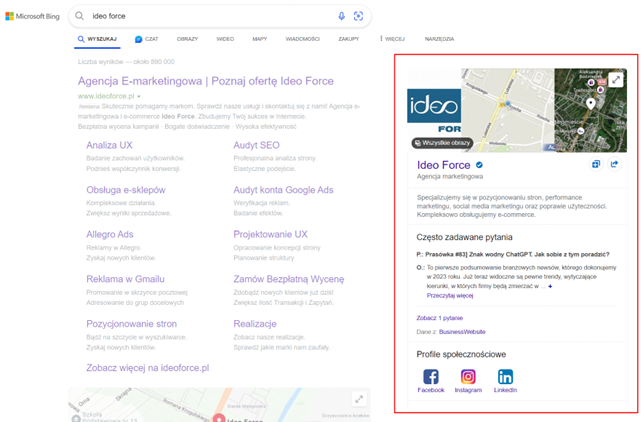The image size is (643, 422).
Task: Expand the map in knowledge panel
Action: (x=617, y=80)
